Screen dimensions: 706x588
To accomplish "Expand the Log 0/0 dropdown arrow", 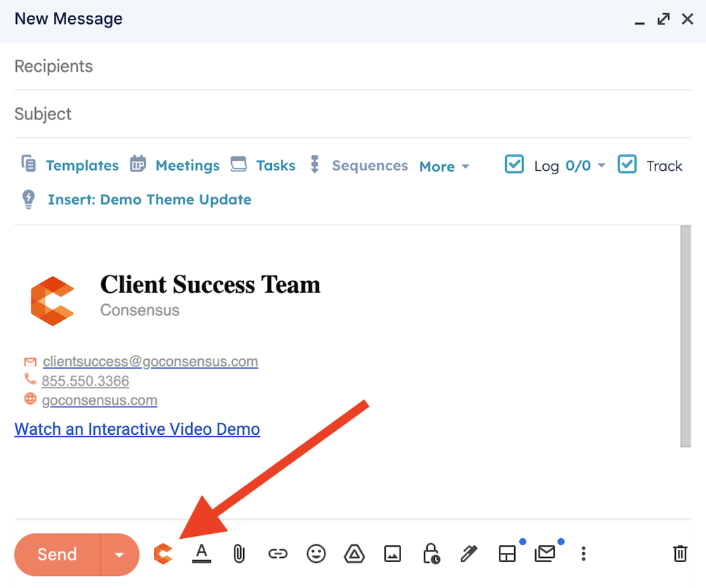I will (x=601, y=166).
